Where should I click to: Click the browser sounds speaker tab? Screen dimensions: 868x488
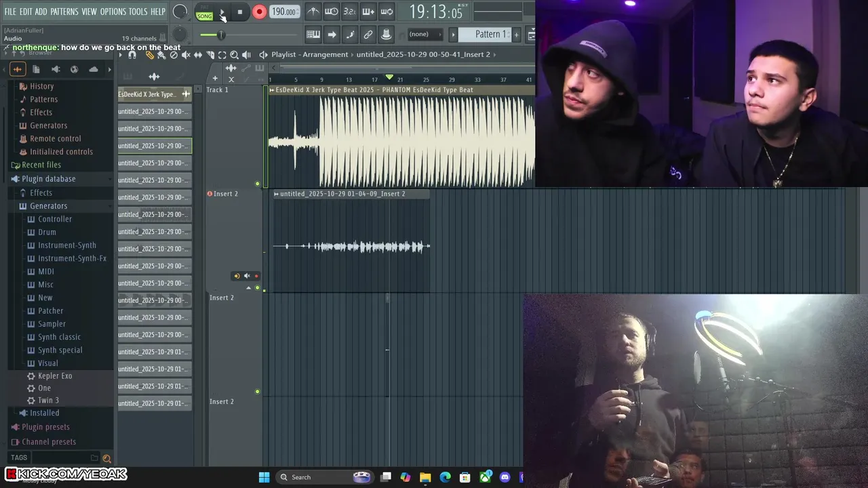point(56,69)
